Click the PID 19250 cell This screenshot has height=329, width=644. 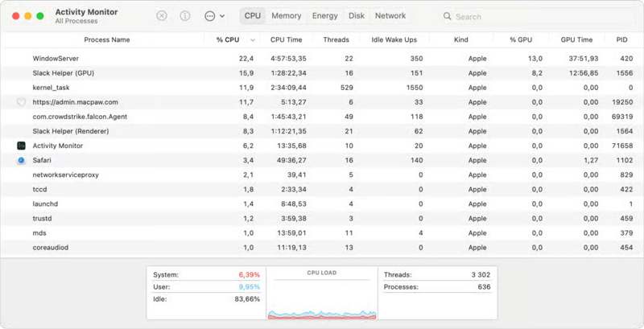[x=622, y=102]
